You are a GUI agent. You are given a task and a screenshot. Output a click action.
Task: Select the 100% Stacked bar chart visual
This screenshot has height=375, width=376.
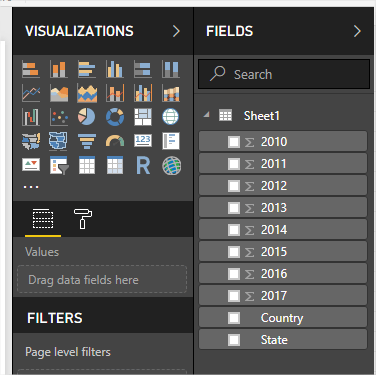[143, 69]
